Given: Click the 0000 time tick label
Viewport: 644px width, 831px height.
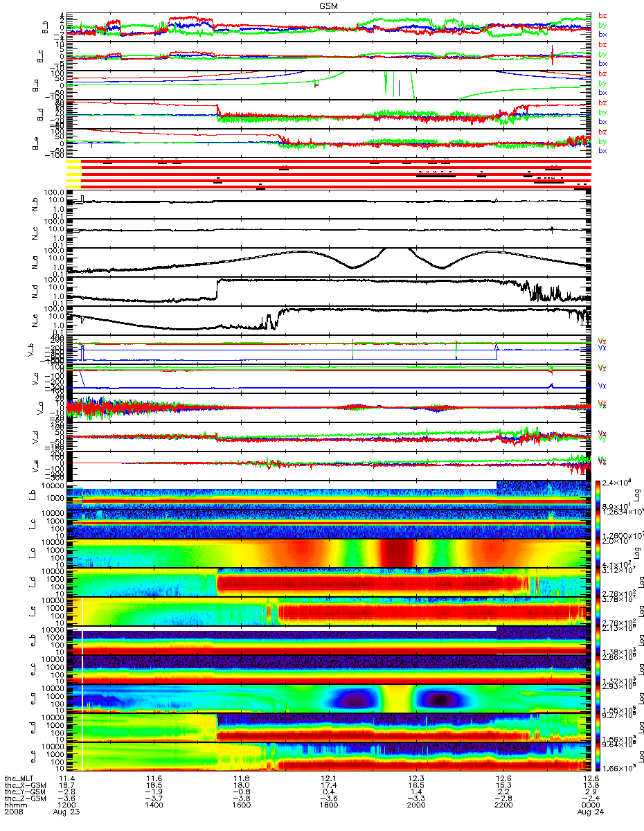Looking at the screenshot, I should [x=590, y=806].
